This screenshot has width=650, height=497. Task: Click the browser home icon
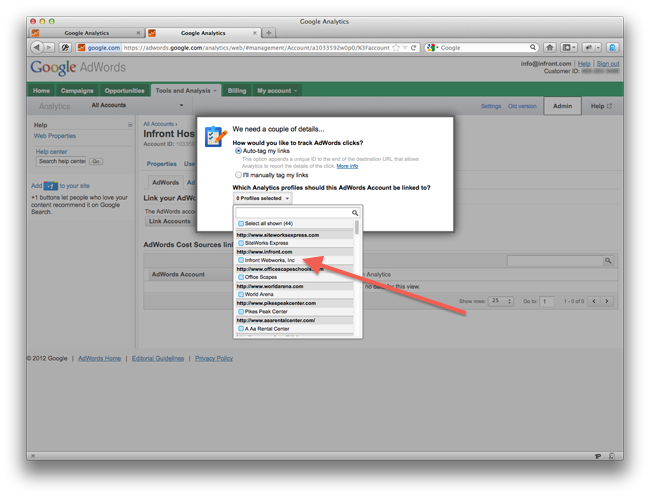[x=550, y=48]
